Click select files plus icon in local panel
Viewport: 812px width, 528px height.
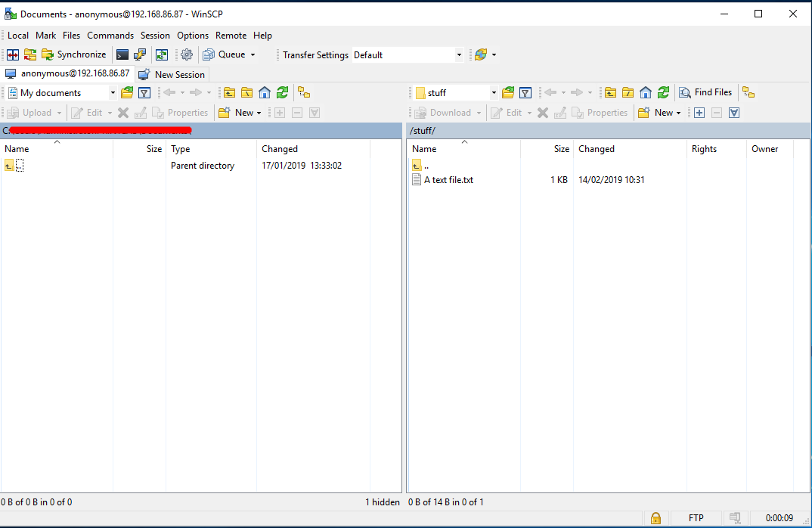click(280, 113)
